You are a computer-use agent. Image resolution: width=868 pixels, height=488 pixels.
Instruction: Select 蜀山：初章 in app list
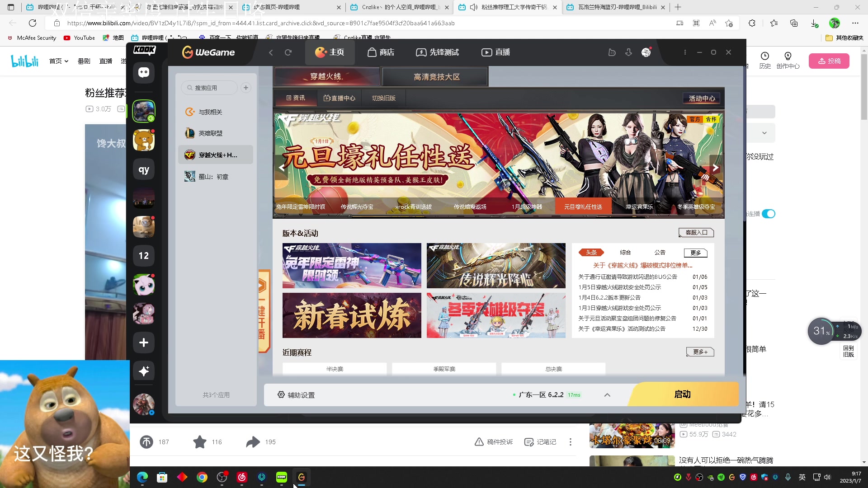(x=216, y=177)
